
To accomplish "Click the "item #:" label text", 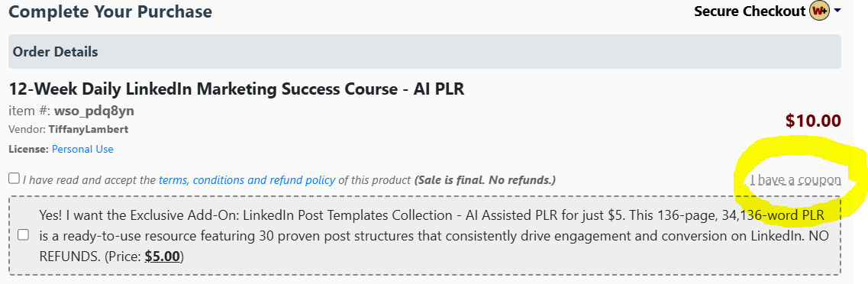I will coord(30,111).
